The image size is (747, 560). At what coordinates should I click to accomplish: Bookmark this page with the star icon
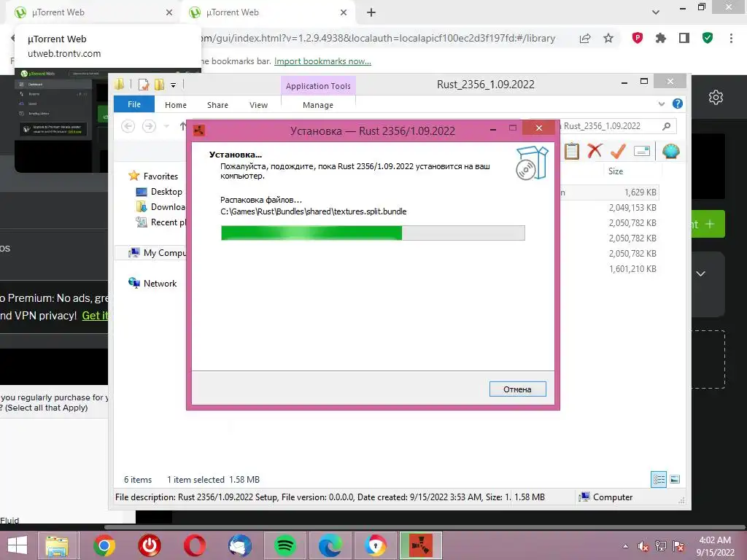tap(608, 38)
